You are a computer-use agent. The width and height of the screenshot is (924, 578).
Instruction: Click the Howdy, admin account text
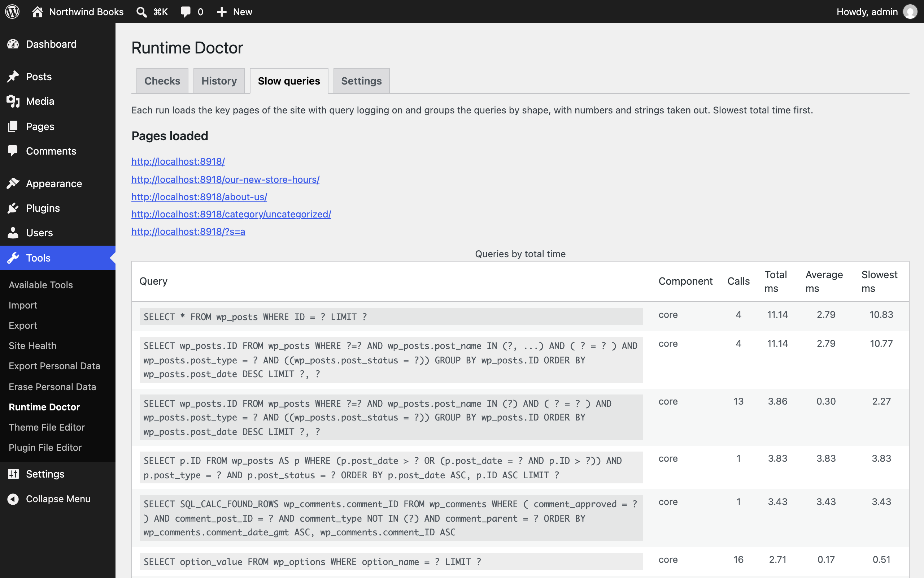867,12
